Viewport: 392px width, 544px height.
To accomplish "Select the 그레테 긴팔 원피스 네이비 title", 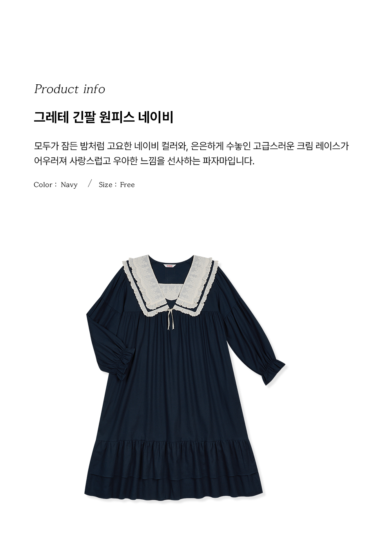I will [x=103, y=117].
